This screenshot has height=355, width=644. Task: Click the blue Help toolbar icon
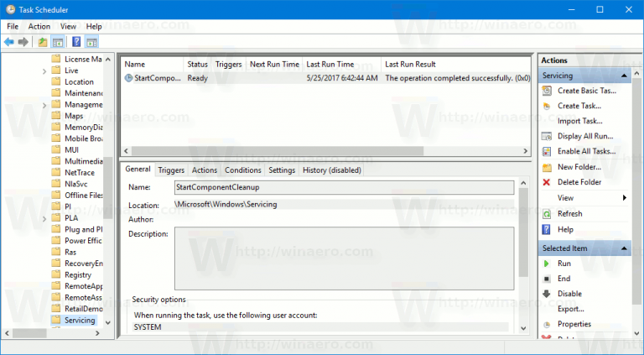[x=76, y=42]
